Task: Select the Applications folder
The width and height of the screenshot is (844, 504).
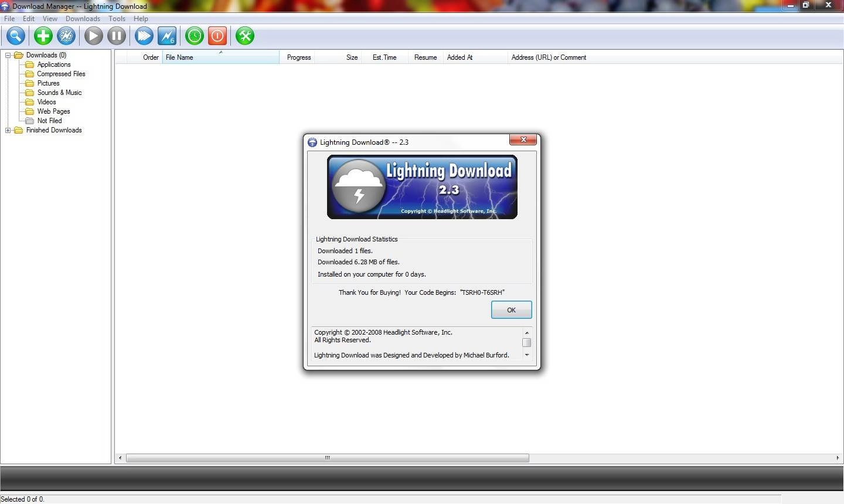Action: pyautogui.click(x=53, y=64)
